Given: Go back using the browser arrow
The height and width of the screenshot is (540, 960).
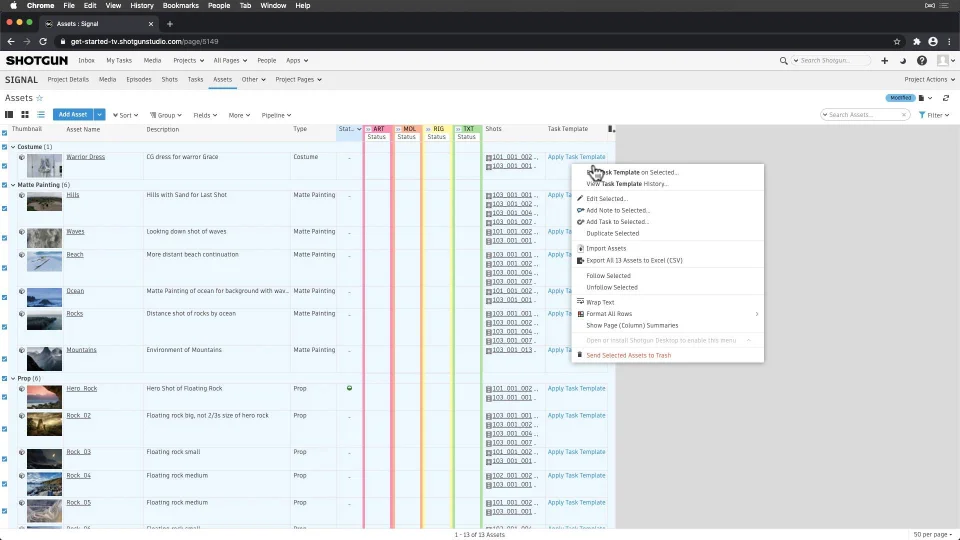Looking at the screenshot, I should click(x=10, y=42).
